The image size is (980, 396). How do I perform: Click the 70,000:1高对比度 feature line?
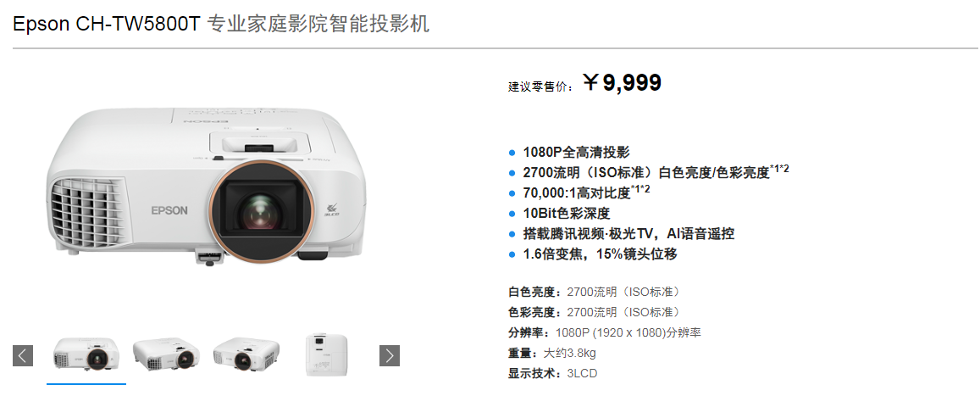[x=586, y=192]
